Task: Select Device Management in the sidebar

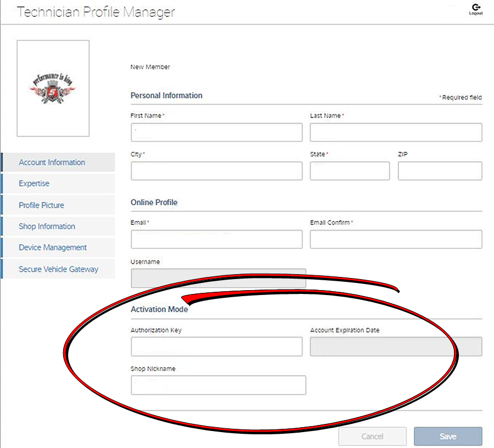Action: click(x=53, y=248)
